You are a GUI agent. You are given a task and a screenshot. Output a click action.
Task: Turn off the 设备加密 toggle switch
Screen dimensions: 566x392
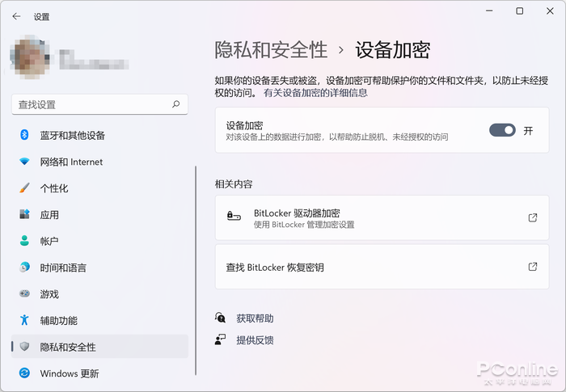(502, 130)
